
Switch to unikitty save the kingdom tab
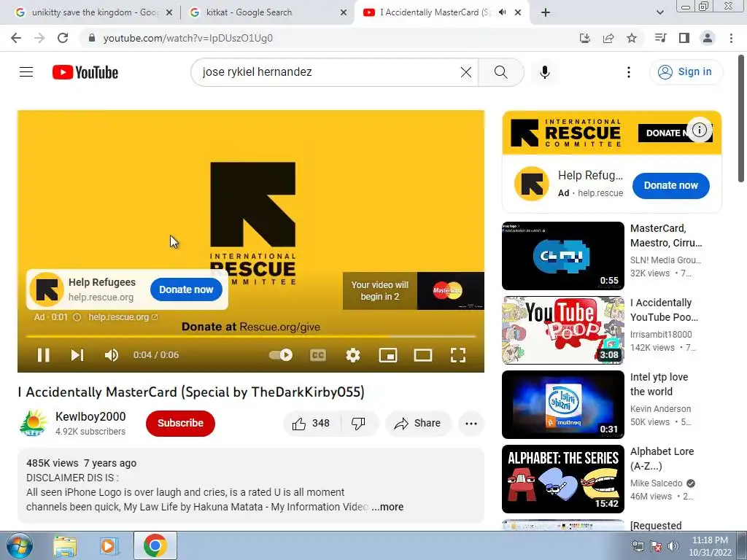tap(94, 12)
